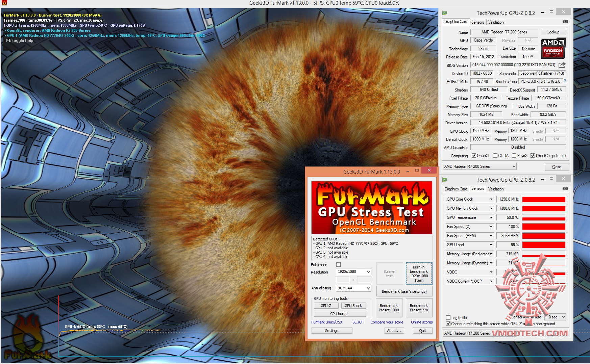
Task: Toggle the CUDA checkbox
Action: coord(495,156)
